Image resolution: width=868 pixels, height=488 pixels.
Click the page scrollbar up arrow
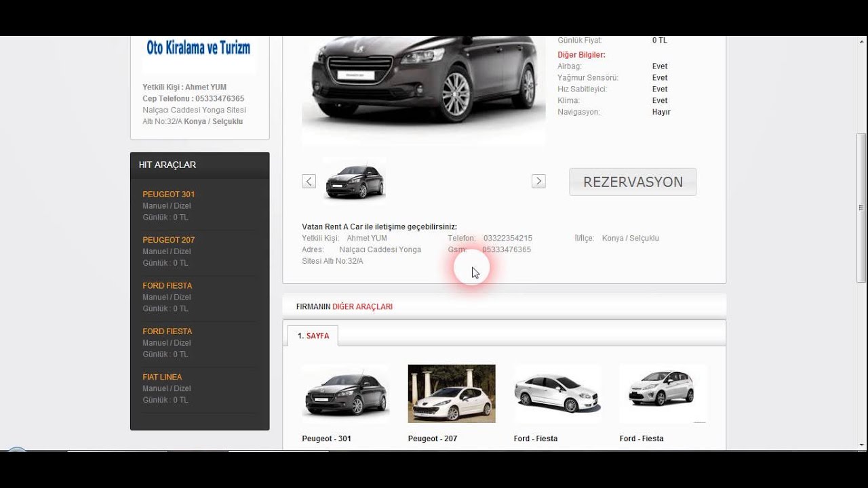click(862, 42)
